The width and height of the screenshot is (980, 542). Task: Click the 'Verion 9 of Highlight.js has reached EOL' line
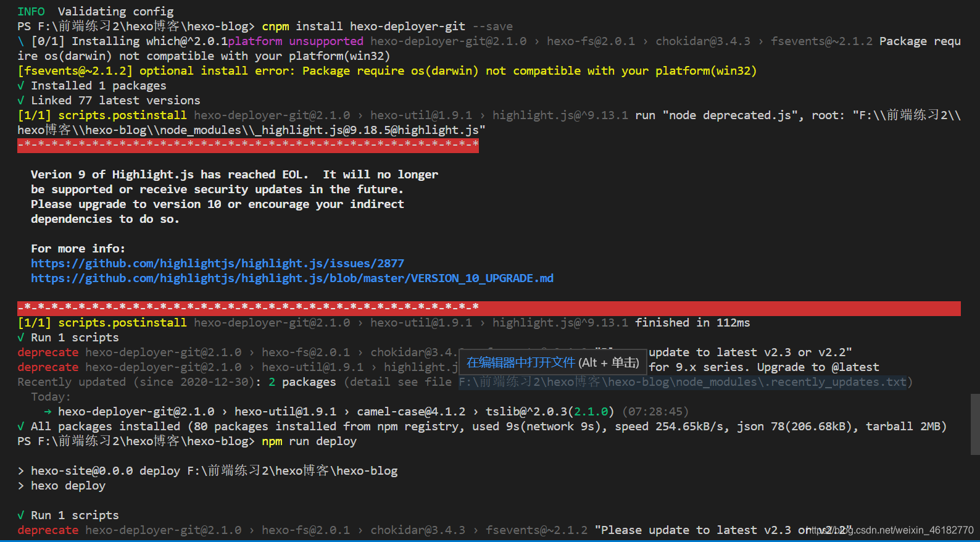point(235,175)
